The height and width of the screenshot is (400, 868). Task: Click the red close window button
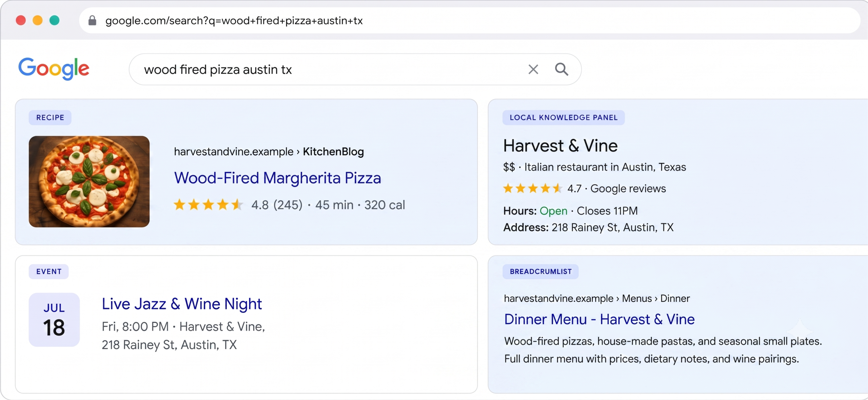[21, 20]
